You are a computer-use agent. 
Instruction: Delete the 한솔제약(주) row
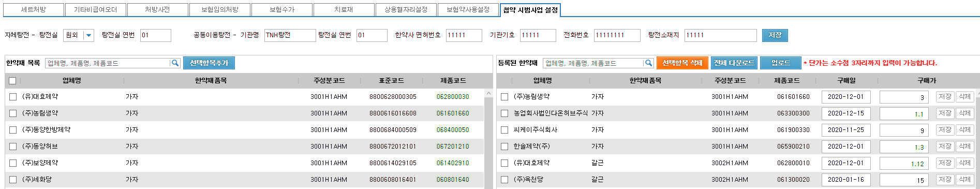(x=965, y=147)
